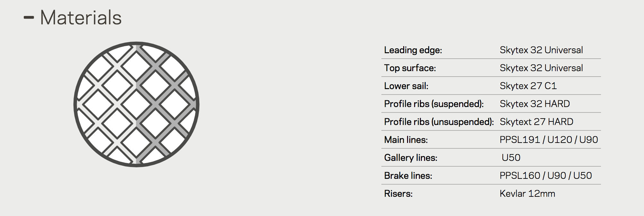Click Profile ribs (suspended) label
The height and width of the screenshot is (216, 644).
pyautogui.click(x=434, y=104)
